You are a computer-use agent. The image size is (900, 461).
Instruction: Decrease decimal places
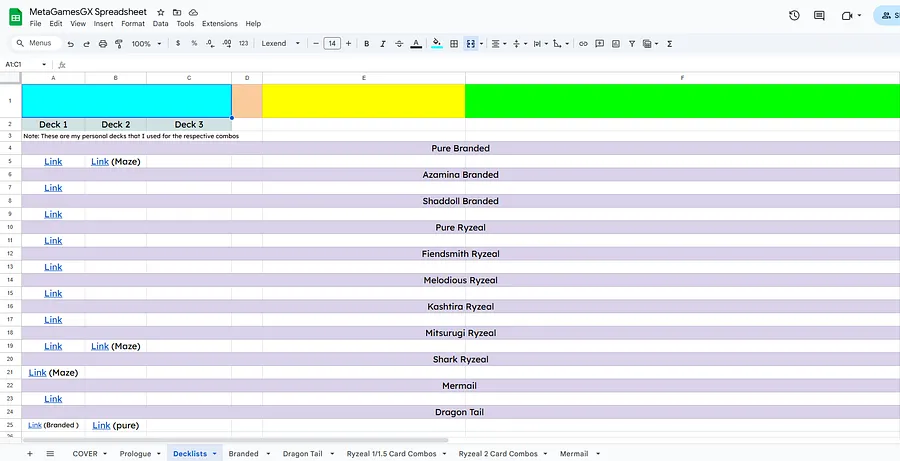pos(210,44)
